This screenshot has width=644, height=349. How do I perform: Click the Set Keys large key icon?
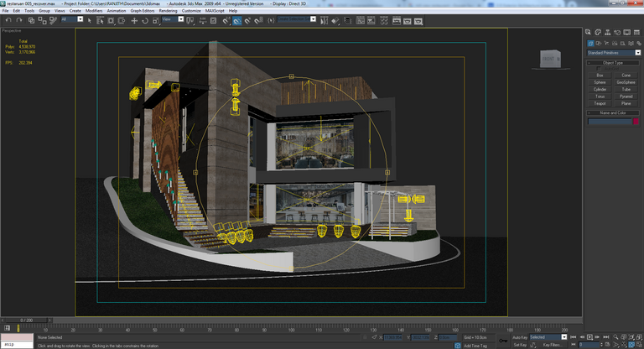tap(503, 341)
